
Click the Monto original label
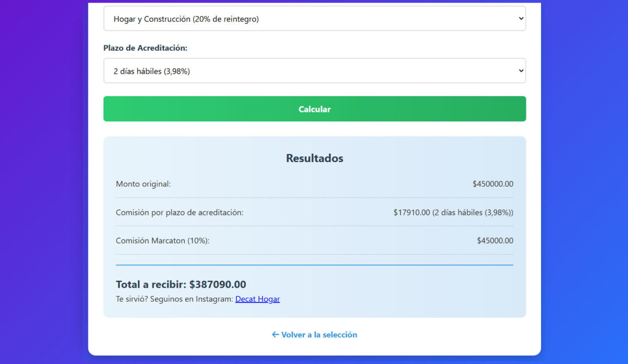pos(143,184)
